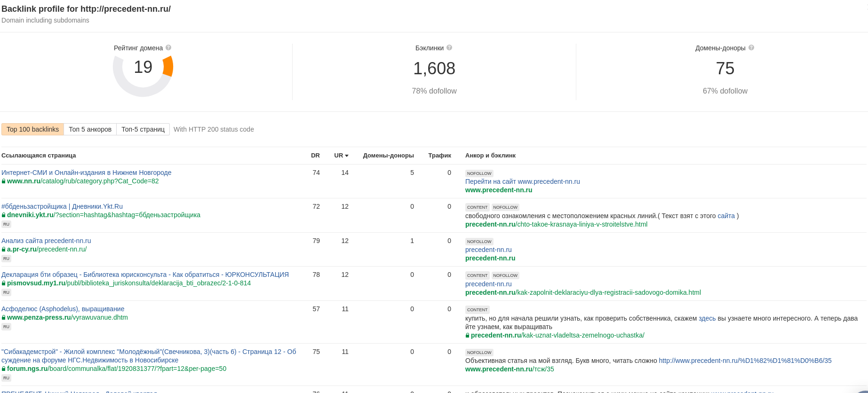The width and height of the screenshot is (868, 393).
Task: Click help icon beside Бэклинки heading
Action: pos(449,48)
